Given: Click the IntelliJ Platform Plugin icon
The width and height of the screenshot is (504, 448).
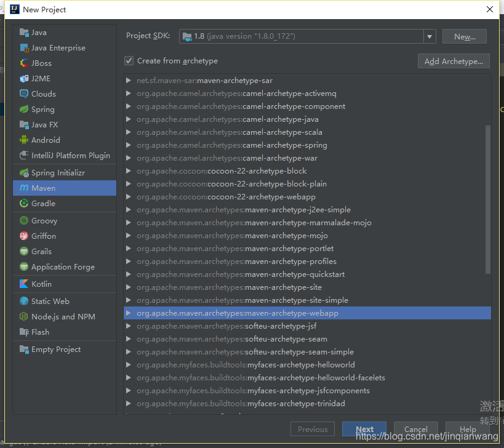Looking at the screenshot, I should pos(24,156).
